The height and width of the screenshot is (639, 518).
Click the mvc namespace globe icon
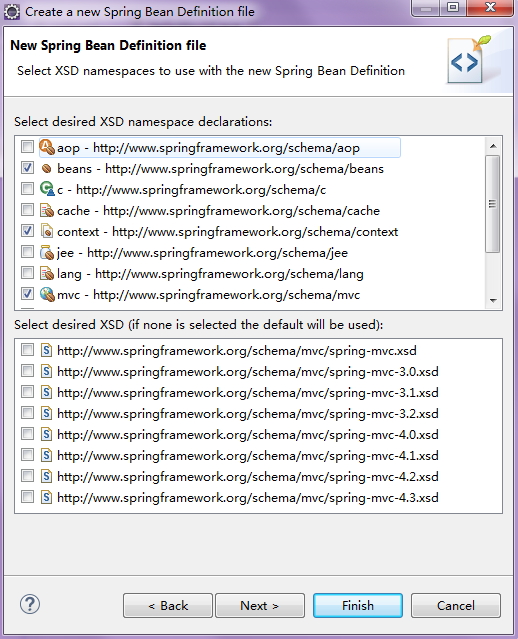[47, 294]
